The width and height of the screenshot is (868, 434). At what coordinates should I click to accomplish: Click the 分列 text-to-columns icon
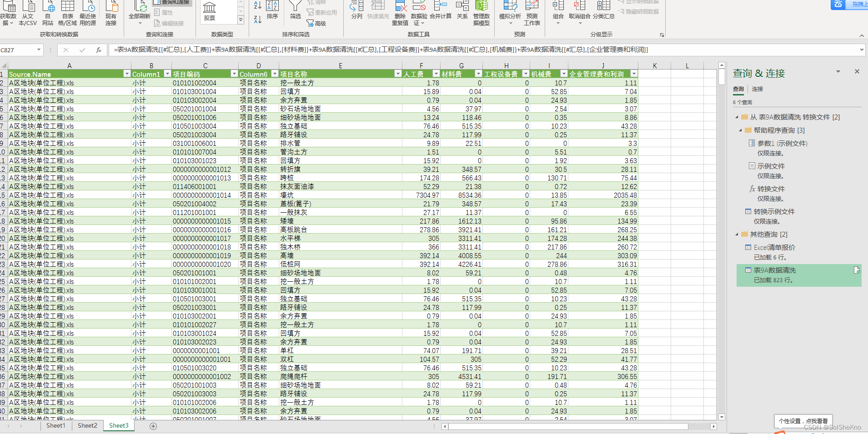(357, 10)
